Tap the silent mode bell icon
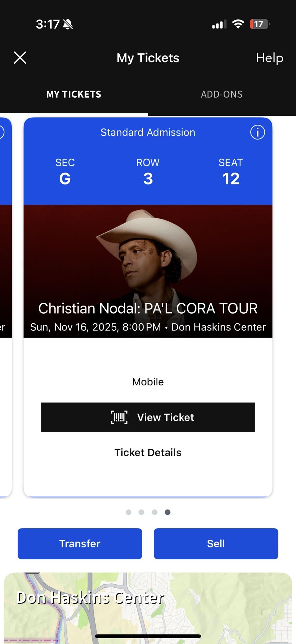This screenshot has height=644, width=296. pyautogui.click(x=68, y=24)
